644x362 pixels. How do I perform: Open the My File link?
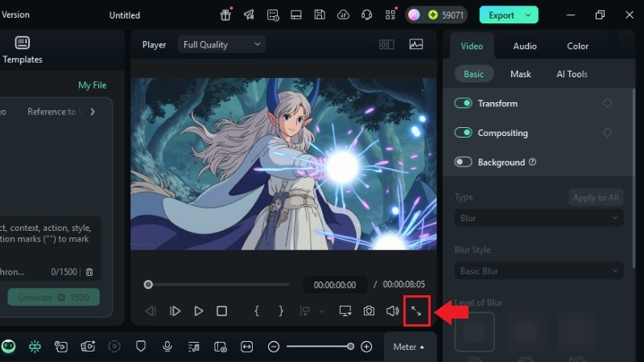click(92, 85)
